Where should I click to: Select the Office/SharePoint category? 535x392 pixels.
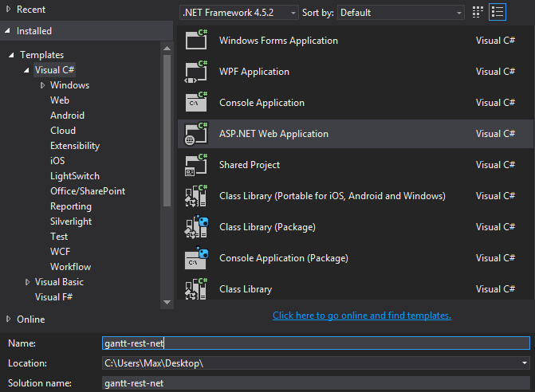click(x=88, y=191)
